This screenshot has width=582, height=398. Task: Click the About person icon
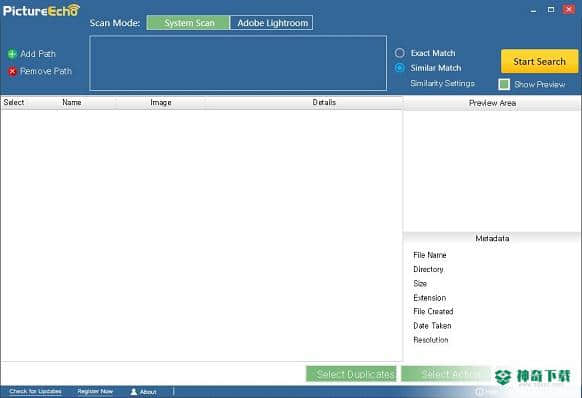[x=134, y=391]
